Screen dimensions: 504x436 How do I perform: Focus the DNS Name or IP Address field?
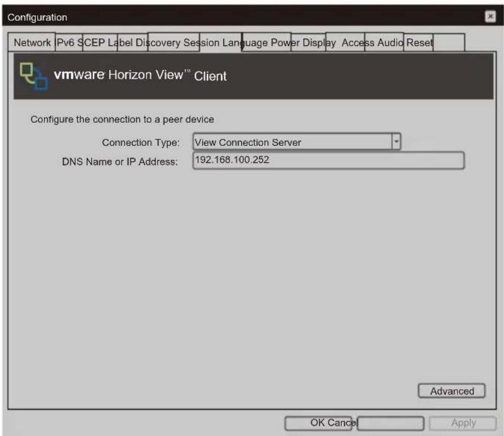(x=328, y=160)
